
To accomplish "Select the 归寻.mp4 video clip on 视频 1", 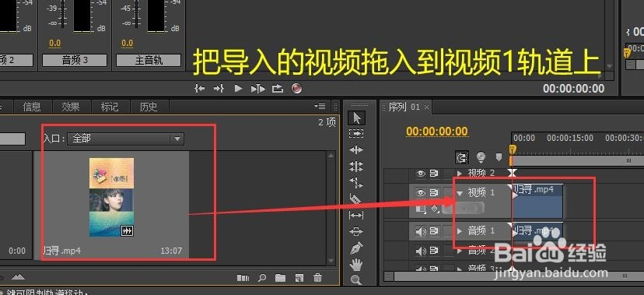I will (x=537, y=201).
